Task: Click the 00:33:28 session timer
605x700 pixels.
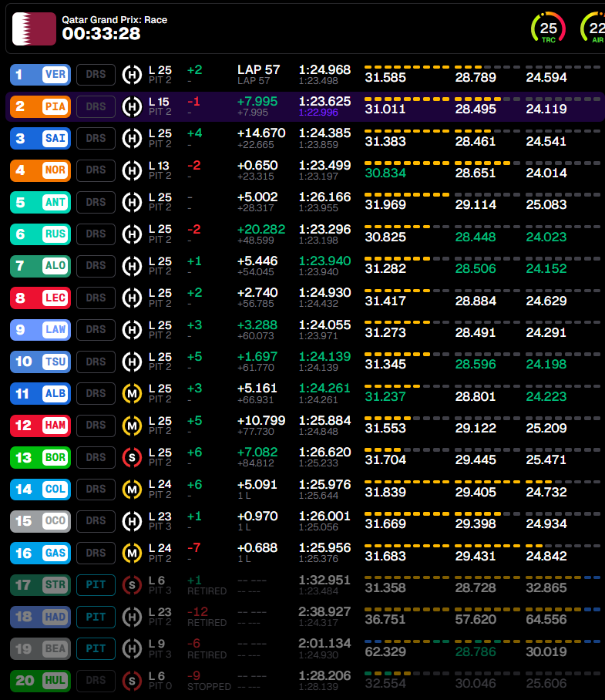Action: (101, 34)
